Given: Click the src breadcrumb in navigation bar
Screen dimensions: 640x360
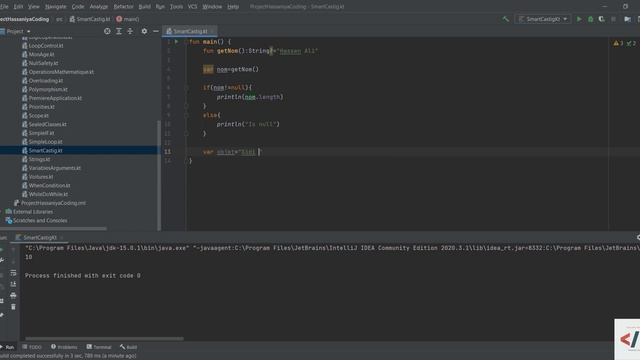Looking at the screenshot, I should tap(59, 19).
